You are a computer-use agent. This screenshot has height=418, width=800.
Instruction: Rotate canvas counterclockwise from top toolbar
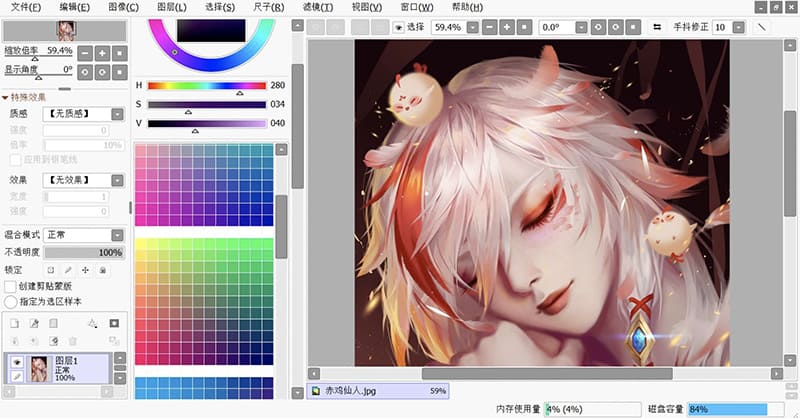pyautogui.click(x=598, y=27)
